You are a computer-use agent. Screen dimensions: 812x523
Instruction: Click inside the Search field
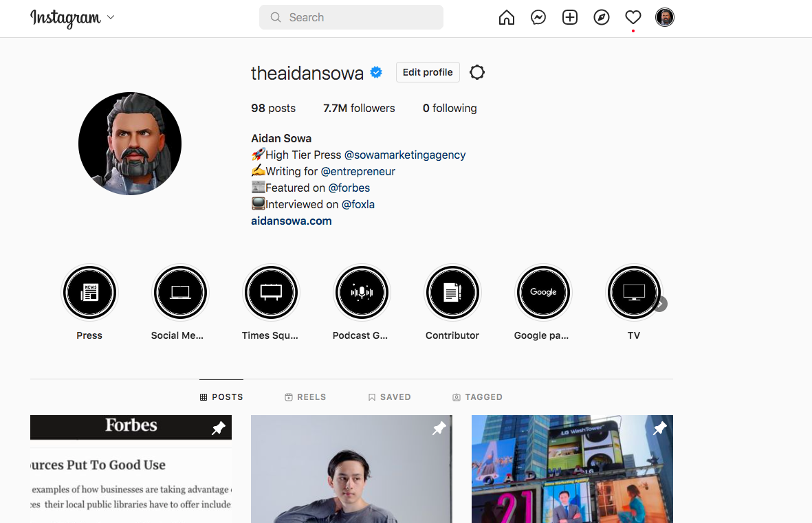[351, 18]
